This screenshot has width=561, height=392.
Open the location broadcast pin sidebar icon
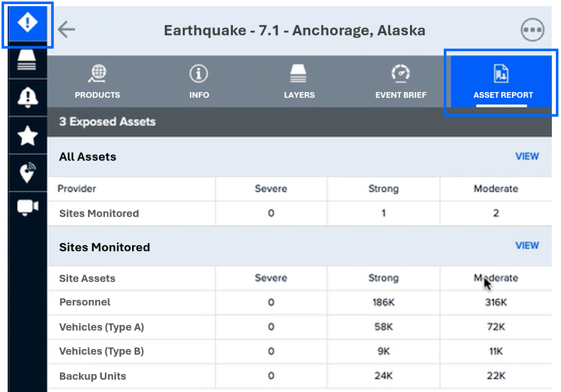(x=27, y=172)
